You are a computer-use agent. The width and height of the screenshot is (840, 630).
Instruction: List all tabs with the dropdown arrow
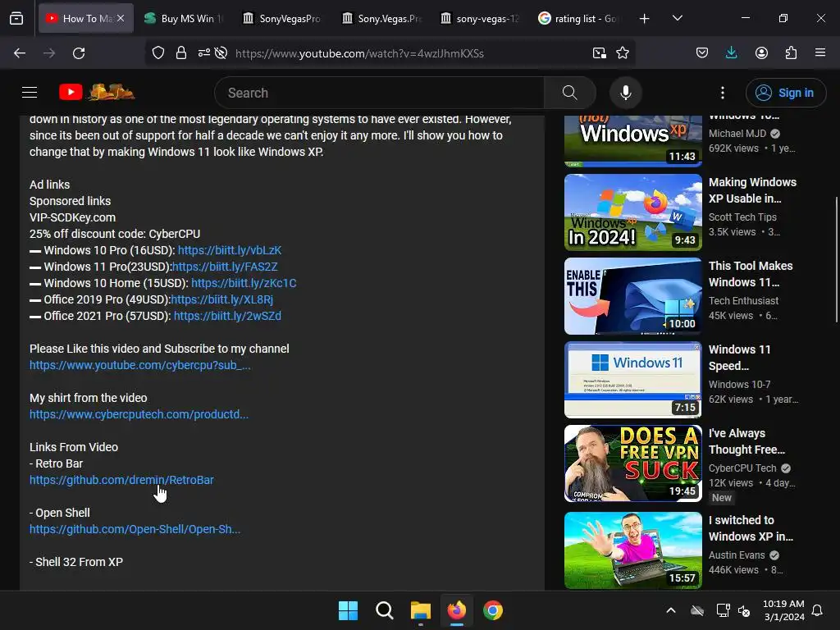click(x=677, y=18)
